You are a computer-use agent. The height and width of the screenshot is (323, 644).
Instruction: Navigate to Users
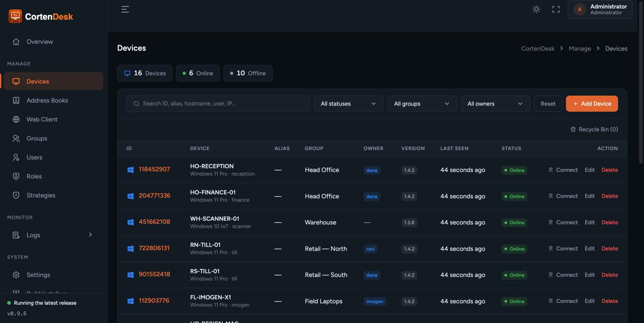pos(53,157)
